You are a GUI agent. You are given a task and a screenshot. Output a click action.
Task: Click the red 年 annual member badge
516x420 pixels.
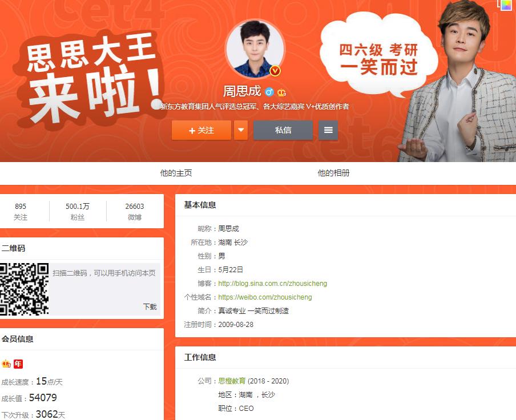click(18, 364)
